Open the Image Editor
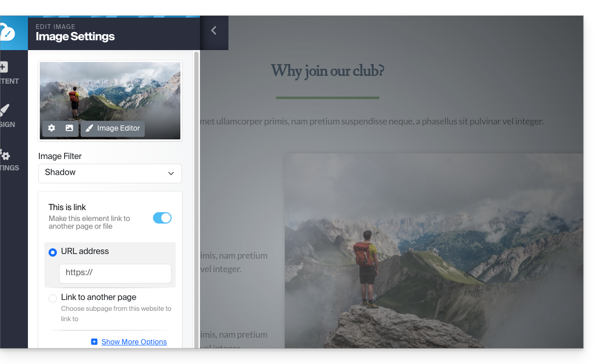 [113, 129]
